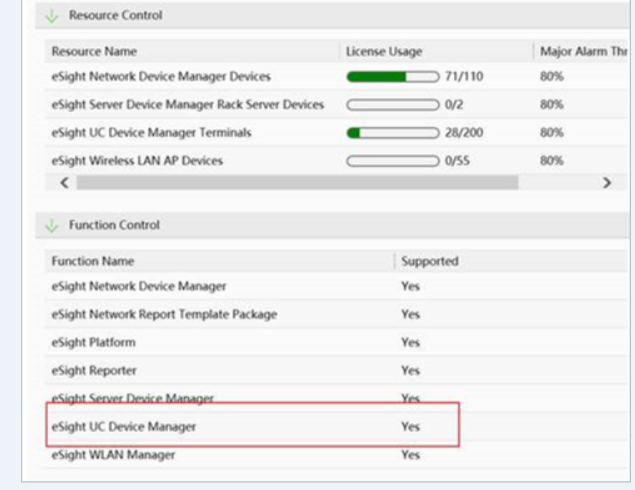Click the Major Alarm Threshold column header

point(584,51)
